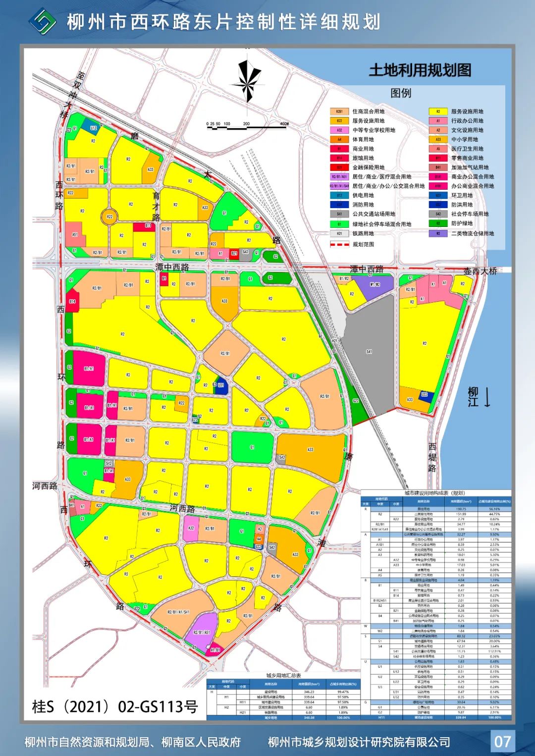Select the R2B1 住商混合用地 legend swatch

point(339,111)
